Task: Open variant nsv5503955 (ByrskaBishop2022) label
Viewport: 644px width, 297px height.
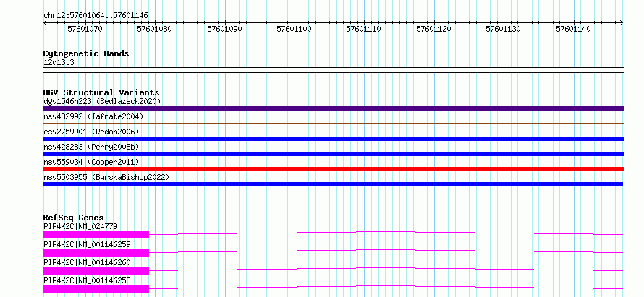Action: tap(106, 177)
